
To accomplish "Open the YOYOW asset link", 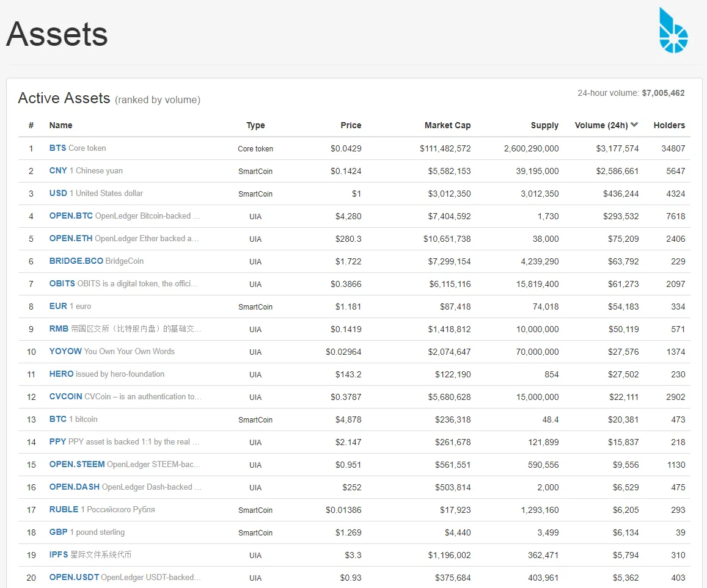I will 65,351.
